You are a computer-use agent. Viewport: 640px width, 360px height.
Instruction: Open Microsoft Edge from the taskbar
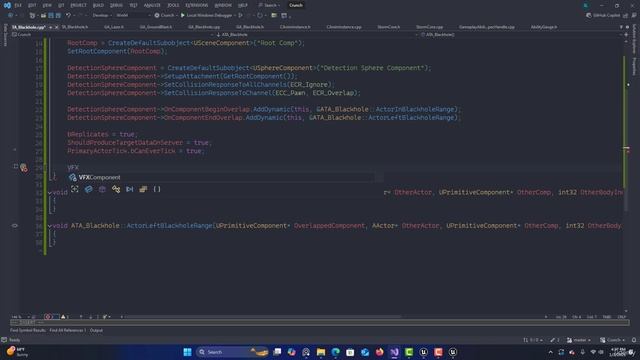click(336, 352)
